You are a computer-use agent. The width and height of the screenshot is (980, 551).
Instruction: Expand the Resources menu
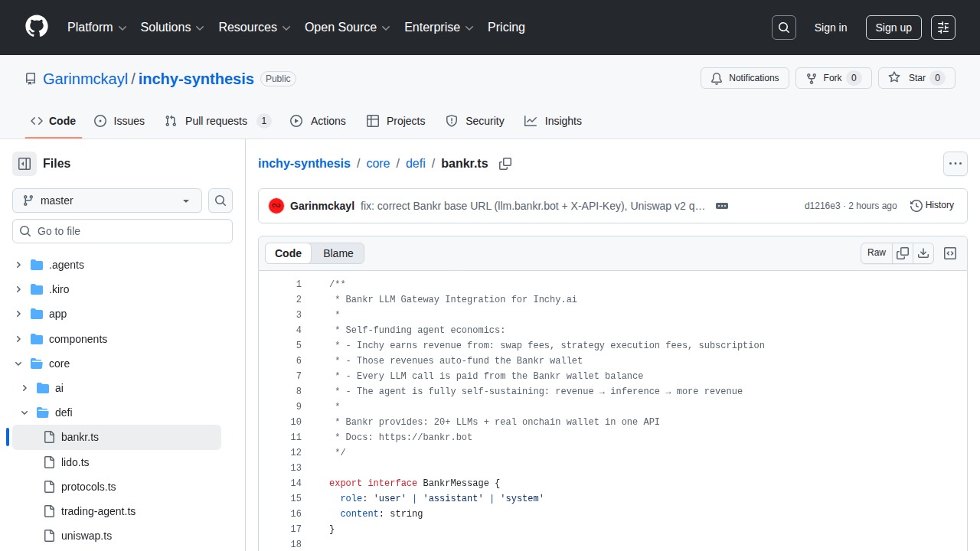click(255, 28)
